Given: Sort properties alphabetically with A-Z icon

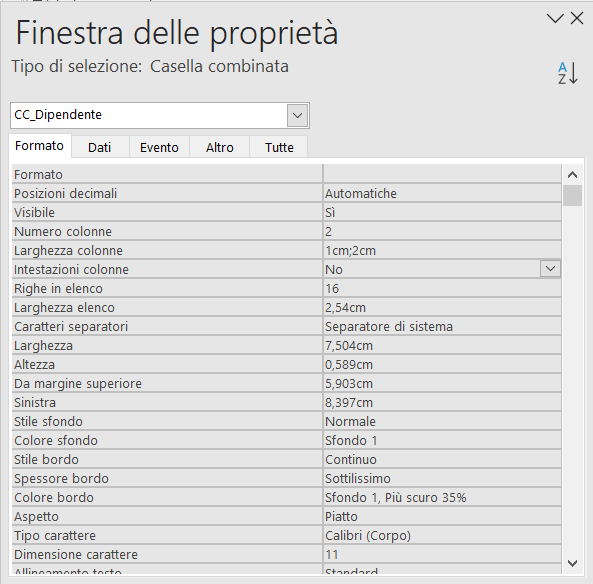Looking at the screenshot, I should pyautogui.click(x=568, y=73).
